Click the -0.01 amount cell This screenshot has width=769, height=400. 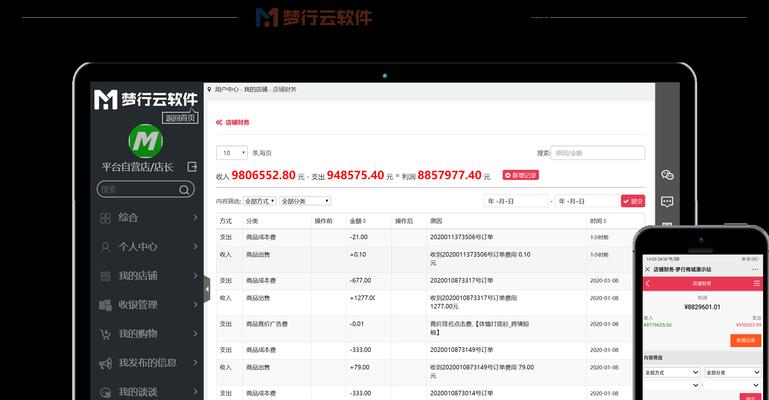[x=357, y=324]
